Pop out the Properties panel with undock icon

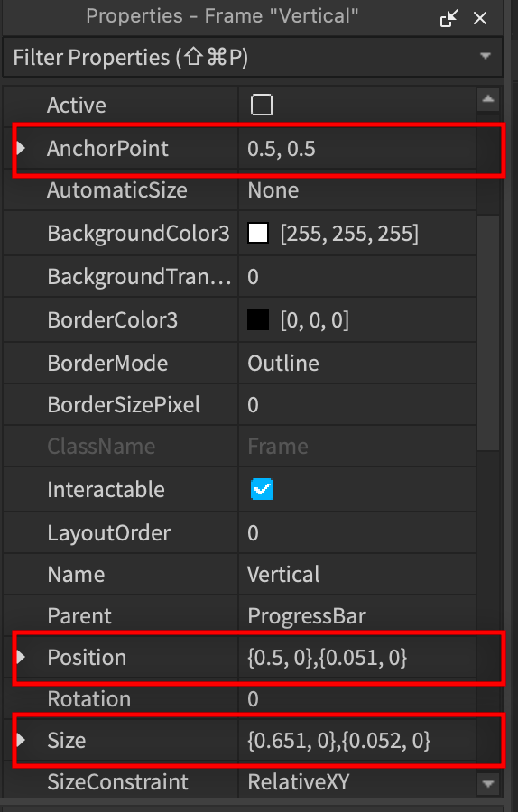tap(449, 19)
